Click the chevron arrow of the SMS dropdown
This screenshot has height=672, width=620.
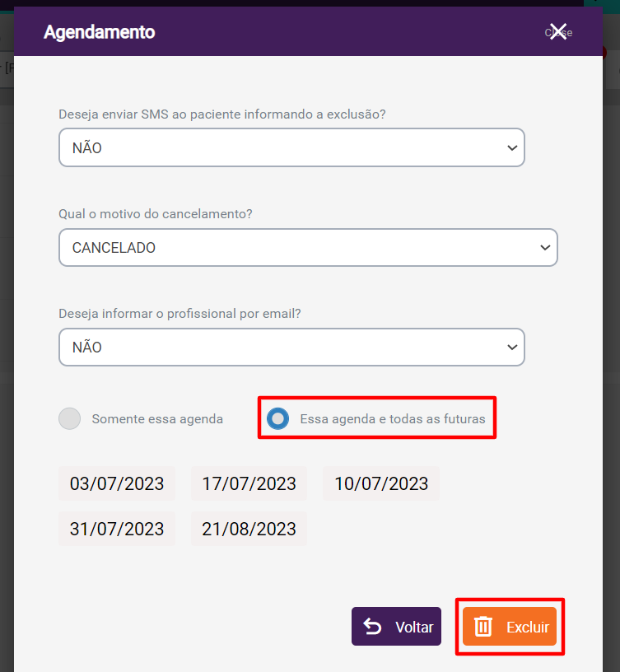point(512,148)
